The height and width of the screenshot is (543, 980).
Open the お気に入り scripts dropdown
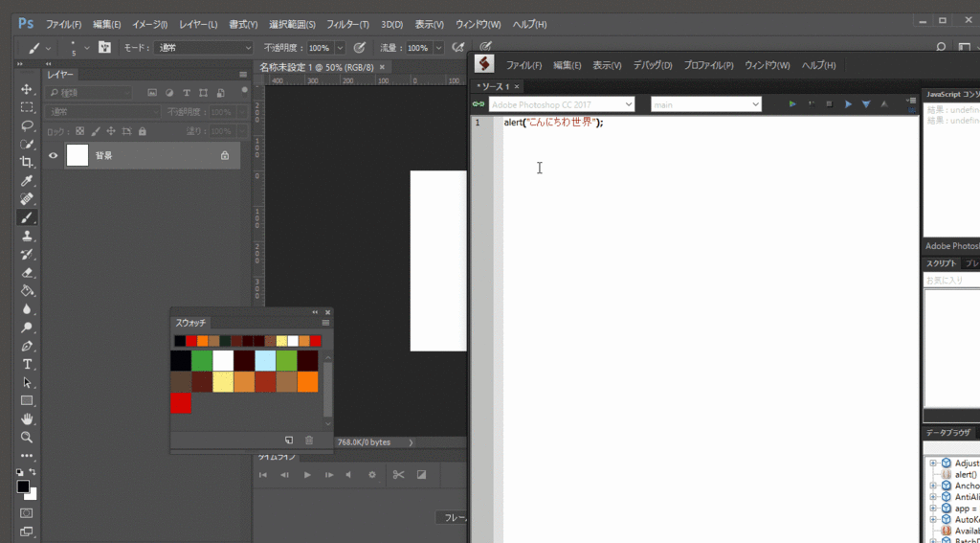(x=951, y=281)
